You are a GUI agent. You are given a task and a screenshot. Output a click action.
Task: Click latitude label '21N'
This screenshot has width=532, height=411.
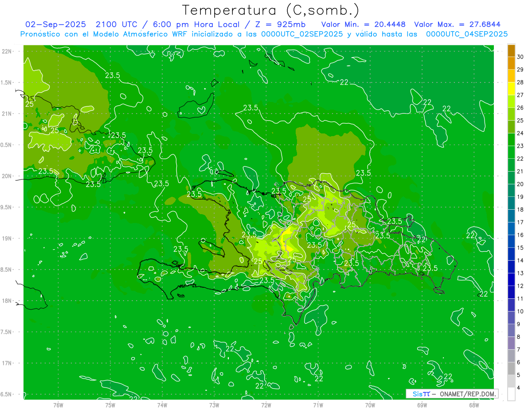7,114
